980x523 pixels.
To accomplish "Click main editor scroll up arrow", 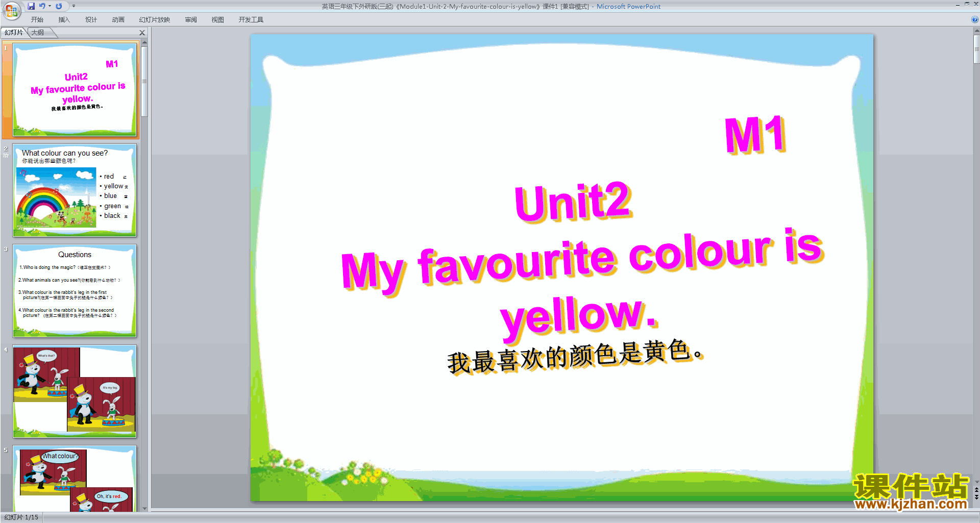I will (976, 31).
